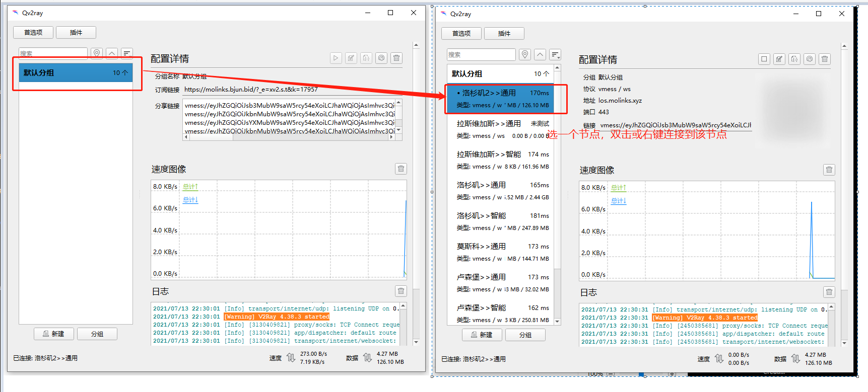Viewport: 868px width, 392px height.
Task: Open the sort dropdown icon in right window
Action: pos(555,54)
